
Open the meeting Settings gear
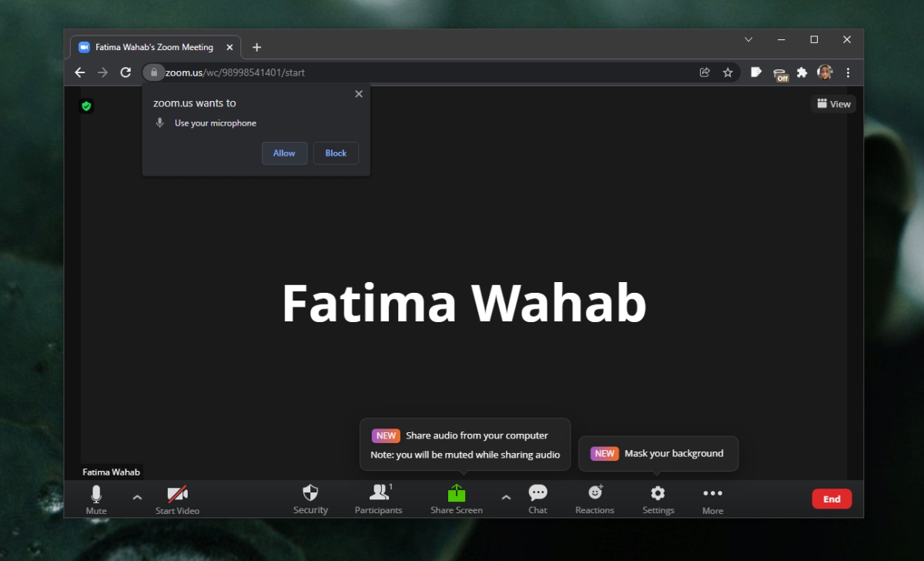click(658, 499)
